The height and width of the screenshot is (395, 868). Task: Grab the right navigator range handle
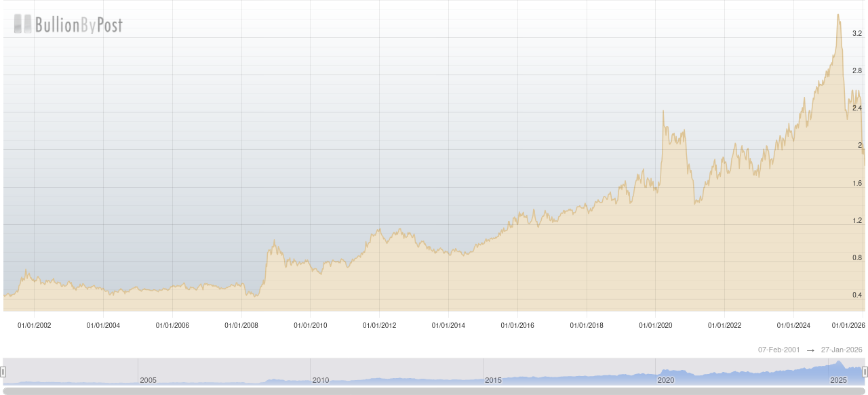[x=865, y=371]
